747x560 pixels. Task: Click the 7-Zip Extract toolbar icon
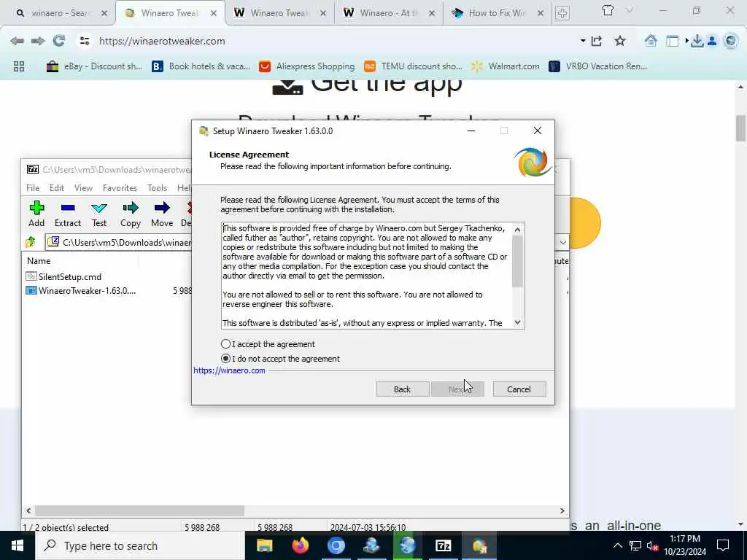pyautogui.click(x=68, y=214)
